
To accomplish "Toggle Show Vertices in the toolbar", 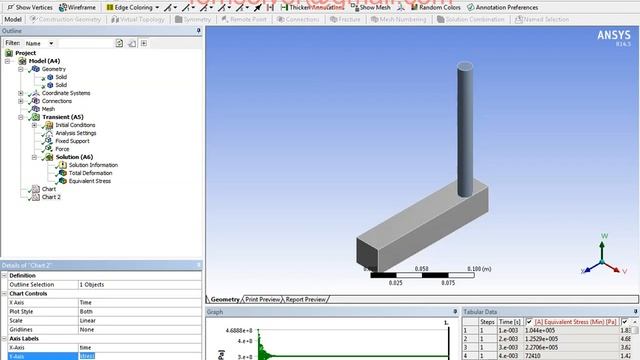I will point(30,7).
